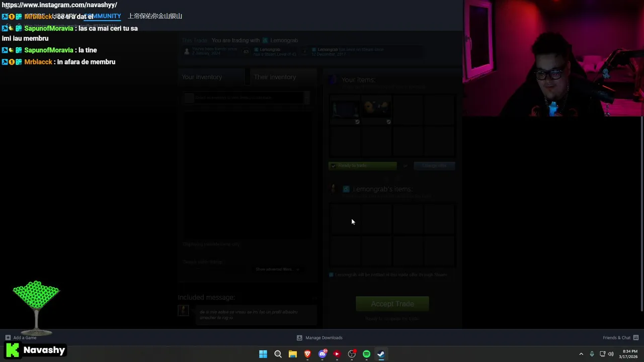Open the network tray icon
The image size is (644, 362).
point(602,354)
